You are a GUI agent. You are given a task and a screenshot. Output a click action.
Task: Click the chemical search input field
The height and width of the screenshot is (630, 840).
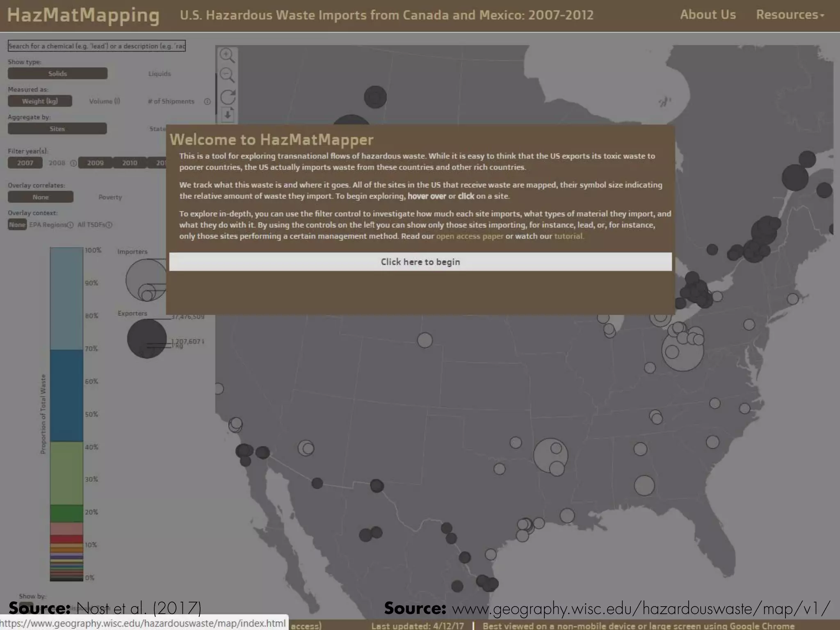[96, 46]
